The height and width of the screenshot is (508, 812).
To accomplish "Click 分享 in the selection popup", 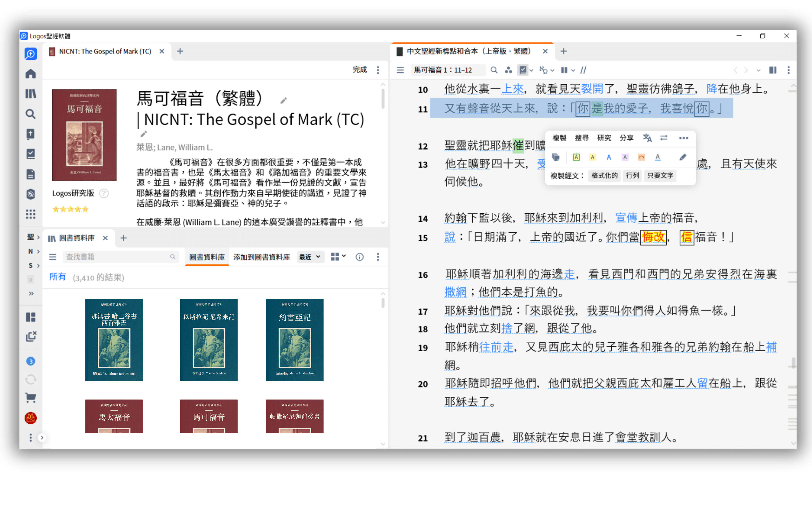I will tap(626, 138).
